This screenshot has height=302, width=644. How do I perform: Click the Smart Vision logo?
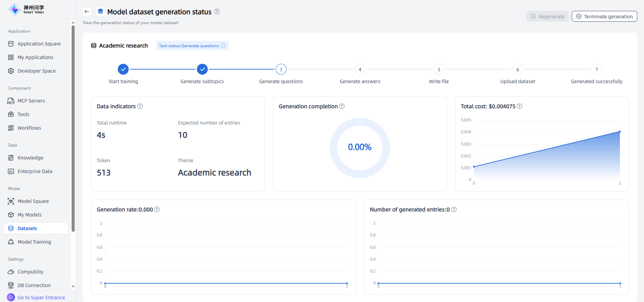pos(26,10)
